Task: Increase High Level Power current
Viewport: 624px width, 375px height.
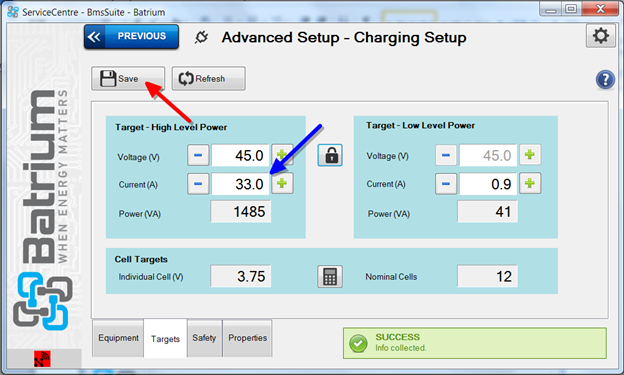Action: (x=282, y=184)
